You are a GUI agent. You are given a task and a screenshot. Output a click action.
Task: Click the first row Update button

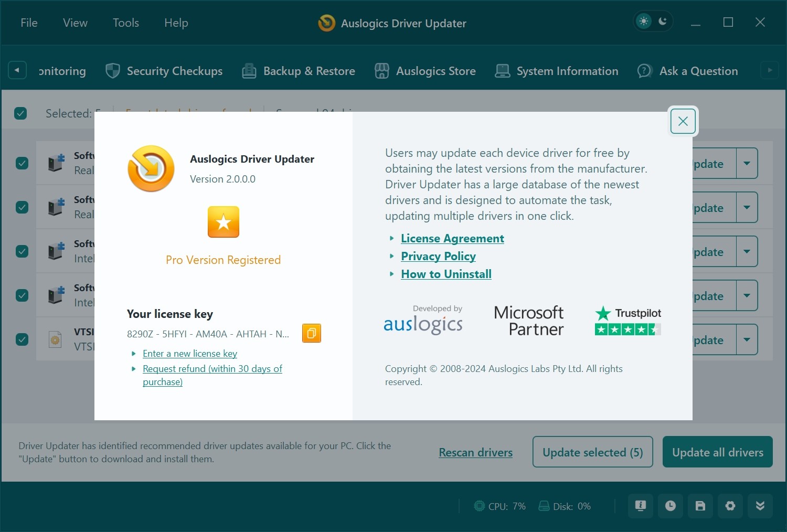pyautogui.click(x=714, y=163)
